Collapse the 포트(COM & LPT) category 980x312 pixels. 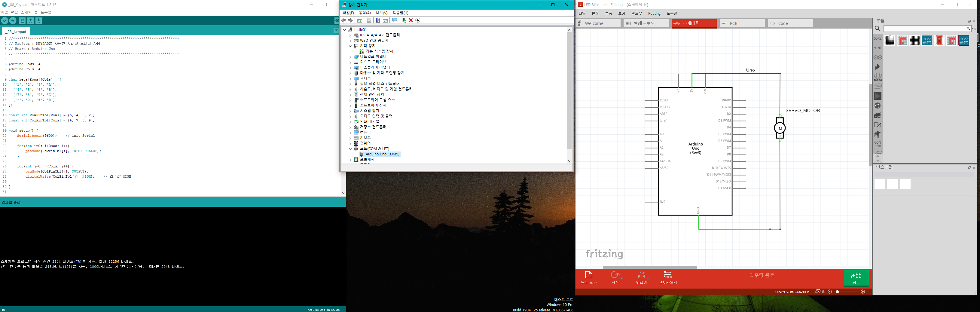tap(350, 149)
